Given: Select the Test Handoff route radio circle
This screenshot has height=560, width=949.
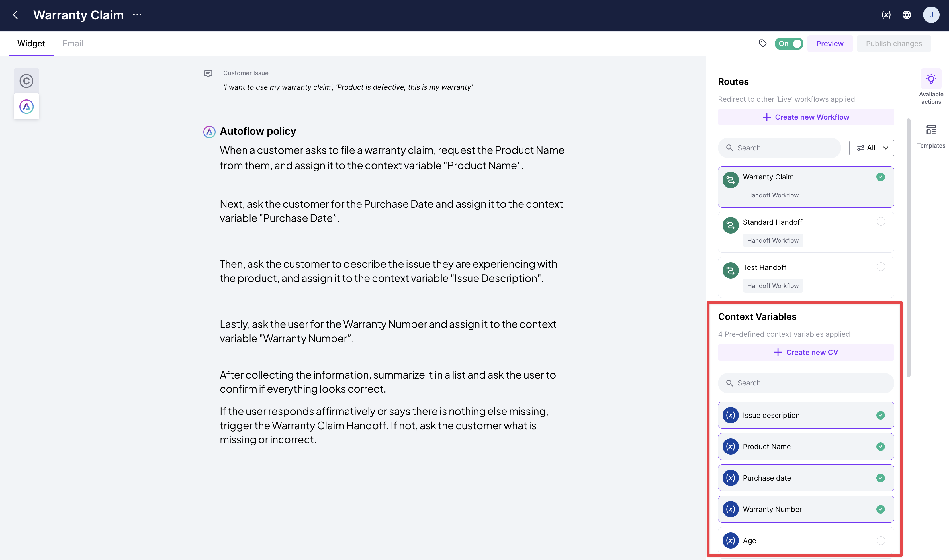Looking at the screenshot, I should pyautogui.click(x=880, y=267).
